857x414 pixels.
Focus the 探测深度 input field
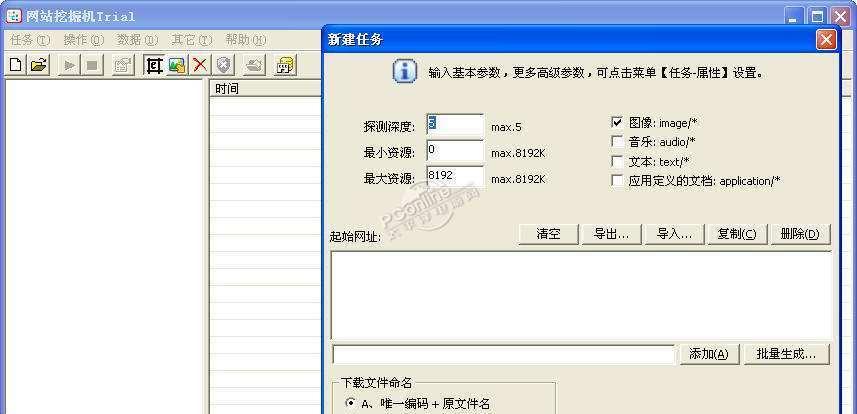click(x=455, y=125)
